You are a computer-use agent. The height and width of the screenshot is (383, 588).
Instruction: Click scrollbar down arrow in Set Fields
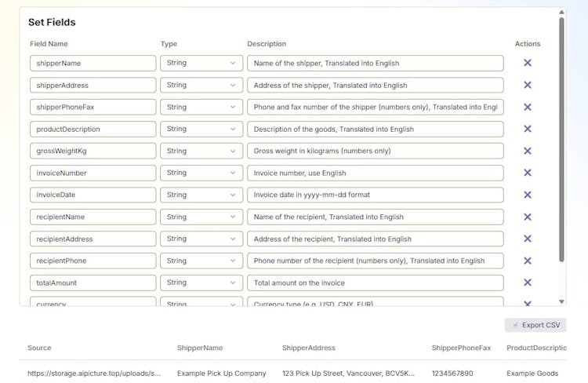561,301
